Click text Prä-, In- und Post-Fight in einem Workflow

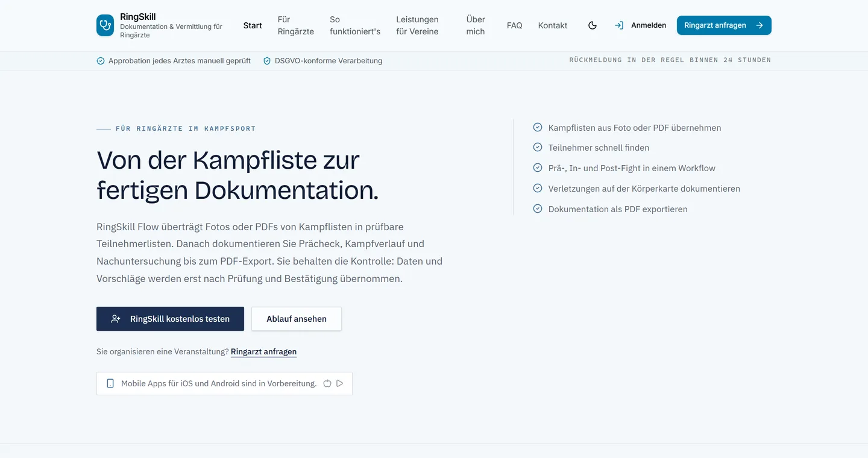(632, 168)
